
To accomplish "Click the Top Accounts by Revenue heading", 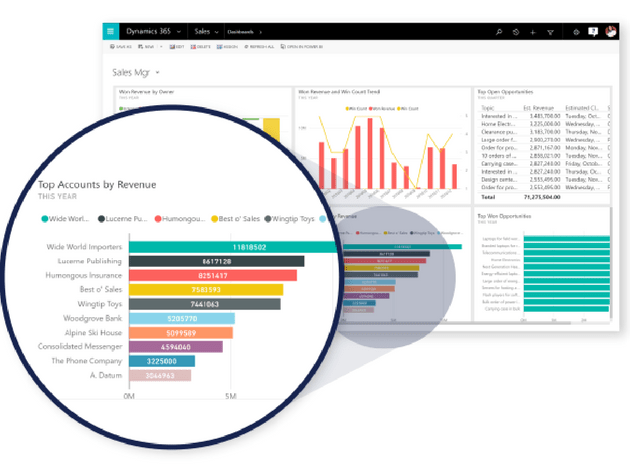I will pyautogui.click(x=97, y=185).
